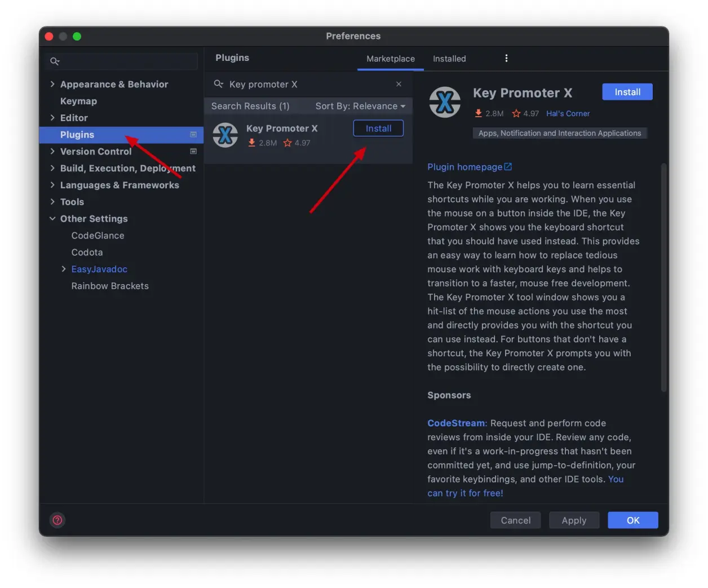This screenshot has height=588, width=708.
Task: Click the 'Sponsors' heading
Action: (449, 395)
